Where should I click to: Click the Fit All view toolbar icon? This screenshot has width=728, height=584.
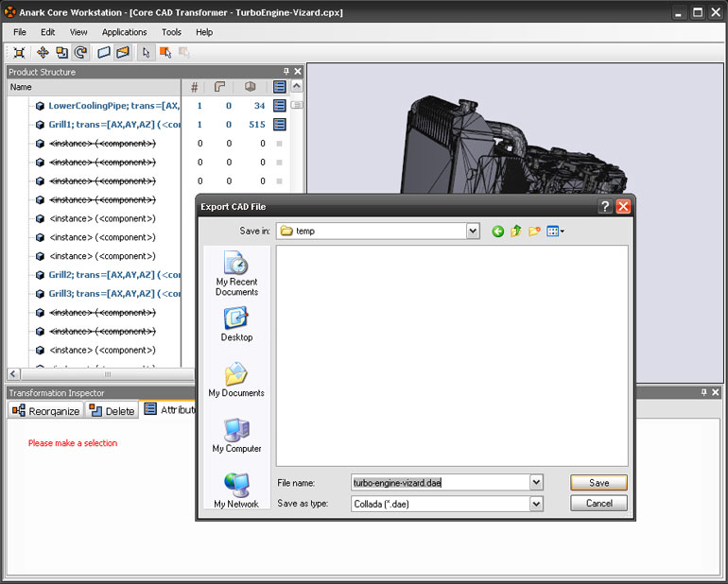19,53
